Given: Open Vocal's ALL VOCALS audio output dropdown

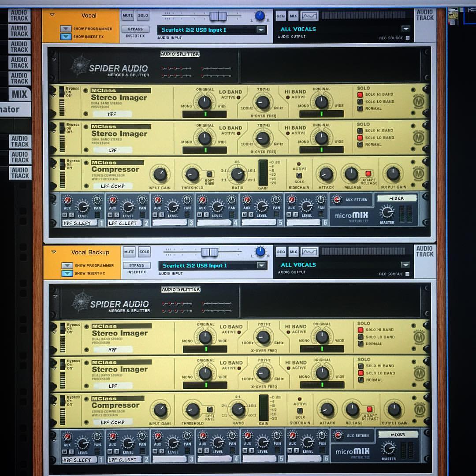Looking at the screenshot, I should tap(405, 29).
